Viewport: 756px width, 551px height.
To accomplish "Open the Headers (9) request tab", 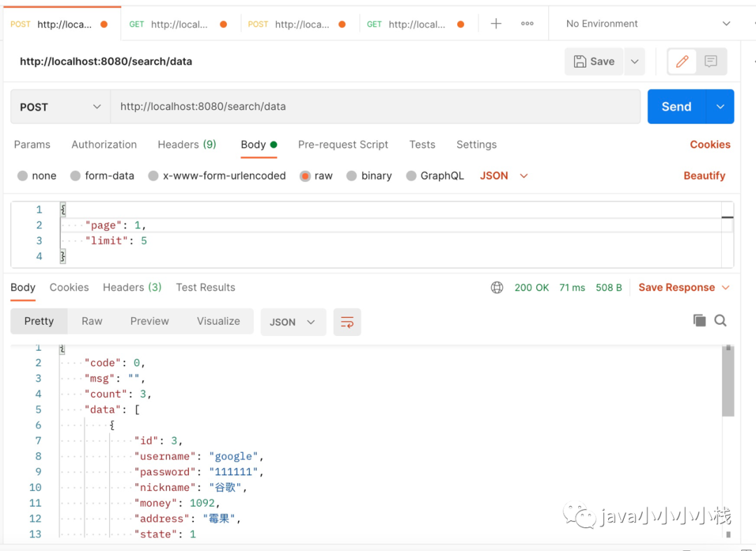I will coord(187,145).
